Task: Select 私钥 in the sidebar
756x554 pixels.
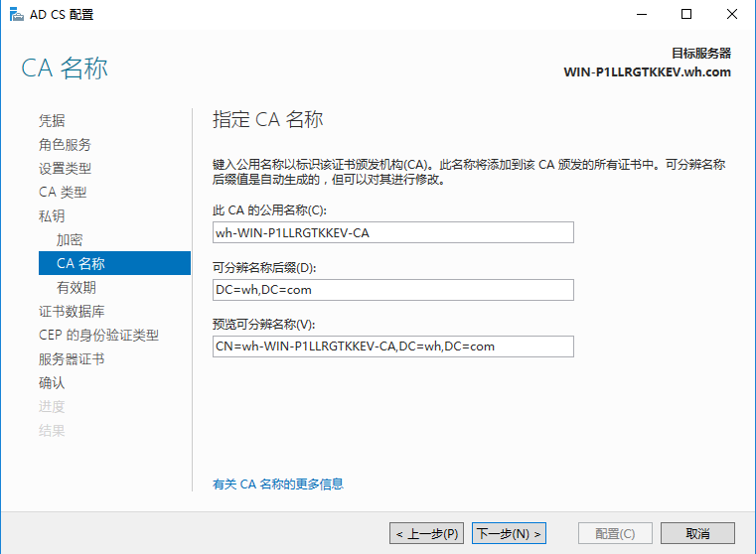Action: pos(52,216)
